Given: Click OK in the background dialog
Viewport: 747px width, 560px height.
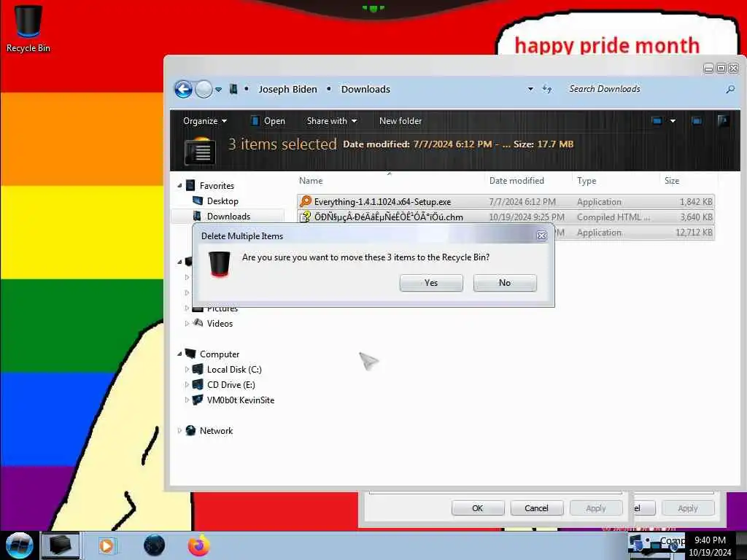Looking at the screenshot, I should pos(477,508).
